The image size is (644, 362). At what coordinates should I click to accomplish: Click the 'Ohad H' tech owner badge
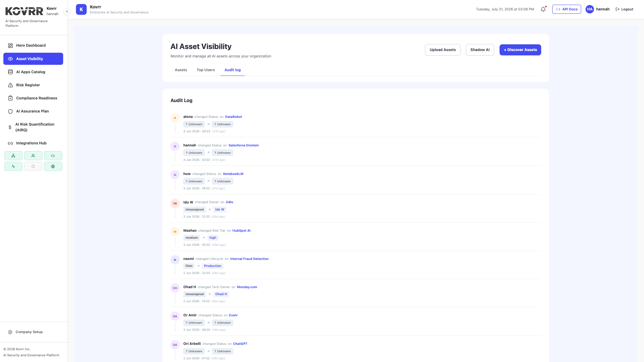[x=221, y=294]
